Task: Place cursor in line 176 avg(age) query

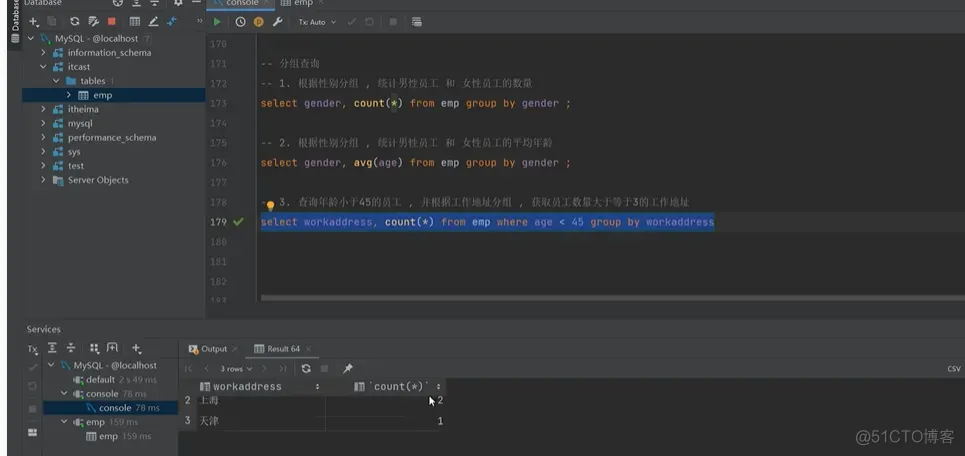Action: coord(415,162)
